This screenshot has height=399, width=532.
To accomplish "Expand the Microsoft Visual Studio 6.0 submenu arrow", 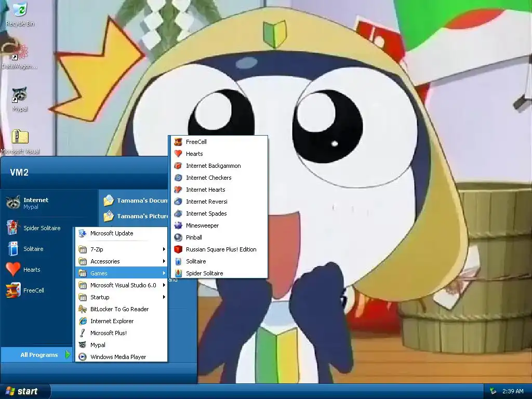I will point(164,285).
